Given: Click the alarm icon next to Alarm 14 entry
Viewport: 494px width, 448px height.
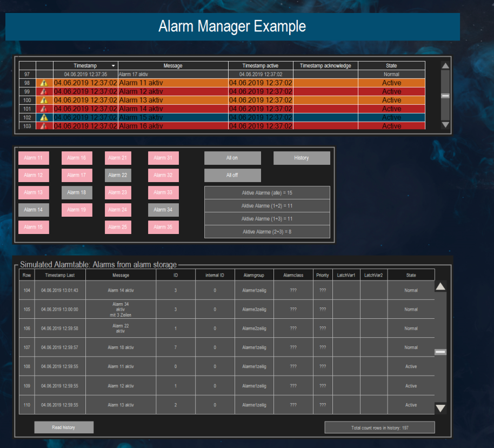Looking at the screenshot, I should [44, 109].
